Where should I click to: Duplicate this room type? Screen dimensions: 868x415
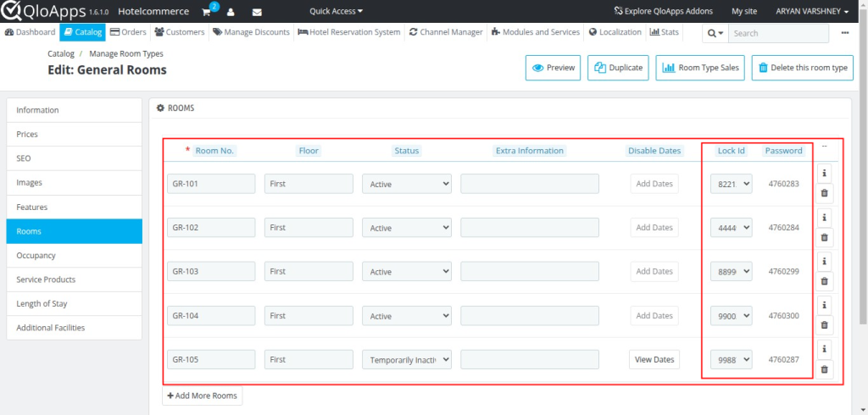pos(619,68)
